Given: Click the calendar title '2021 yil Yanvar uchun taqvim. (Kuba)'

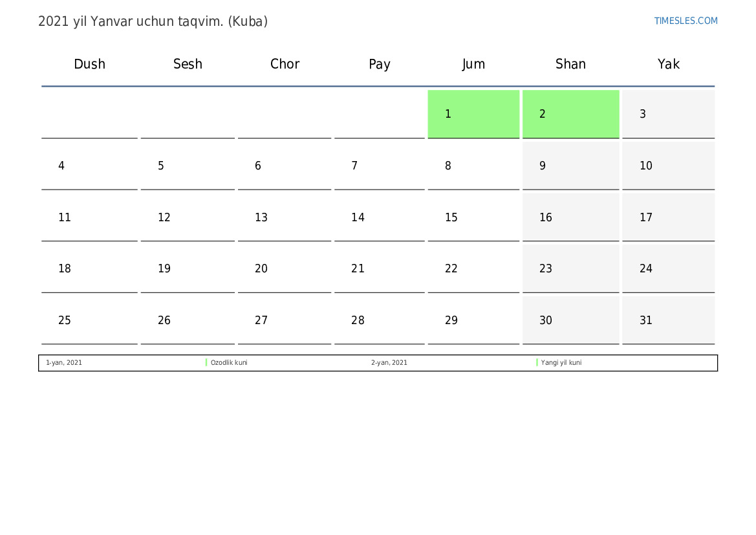Looking at the screenshot, I should tap(153, 22).
